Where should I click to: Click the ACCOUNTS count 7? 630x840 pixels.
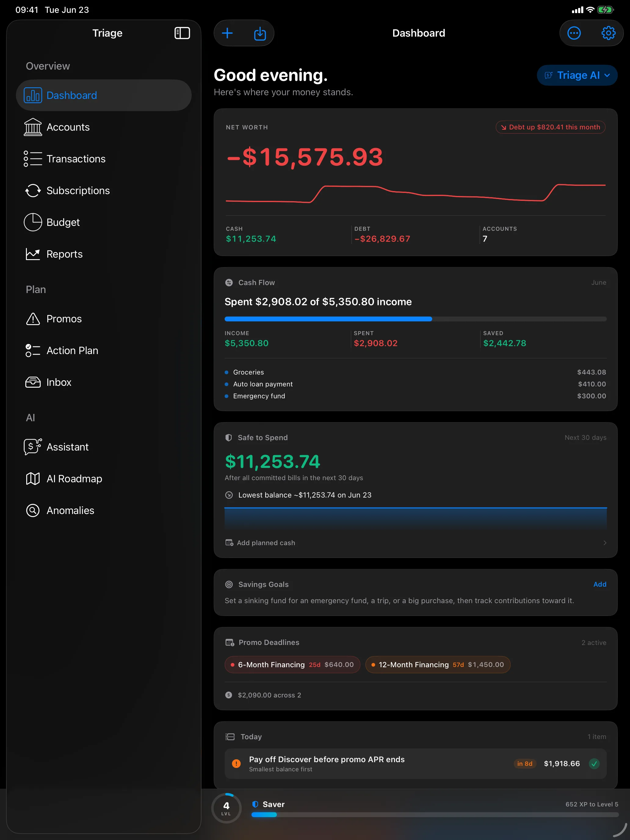pyautogui.click(x=485, y=239)
